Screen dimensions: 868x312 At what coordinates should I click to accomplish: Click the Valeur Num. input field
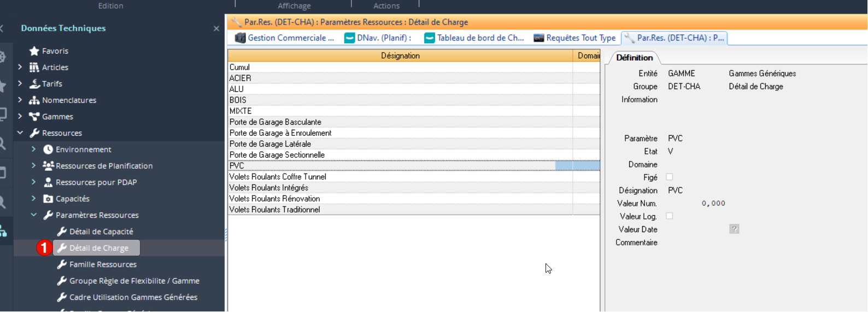(697, 203)
